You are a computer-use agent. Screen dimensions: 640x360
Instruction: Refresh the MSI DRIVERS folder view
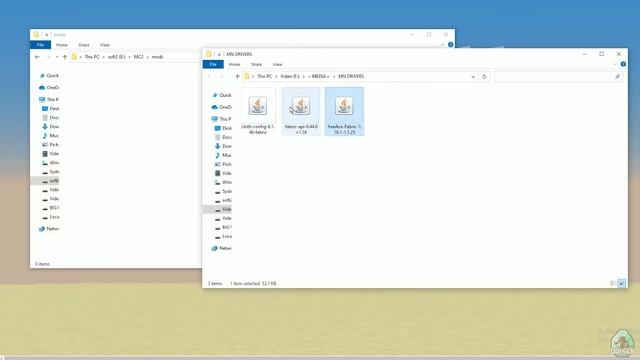[484, 76]
